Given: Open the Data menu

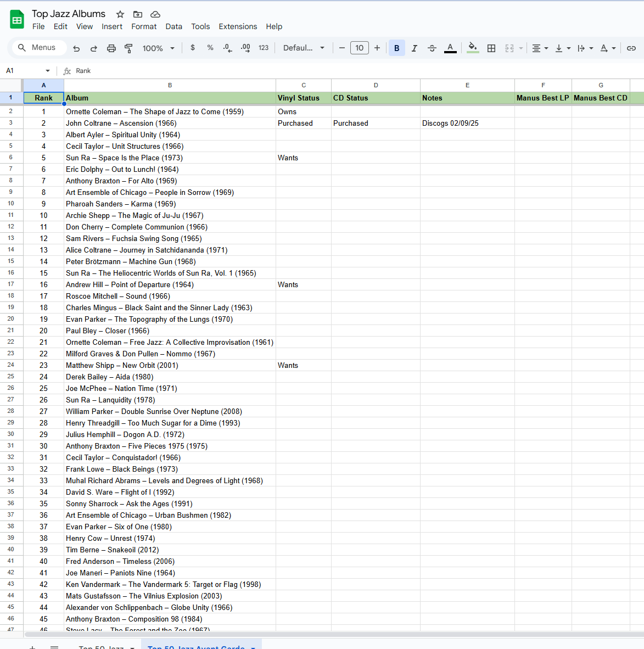Looking at the screenshot, I should [x=174, y=26].
